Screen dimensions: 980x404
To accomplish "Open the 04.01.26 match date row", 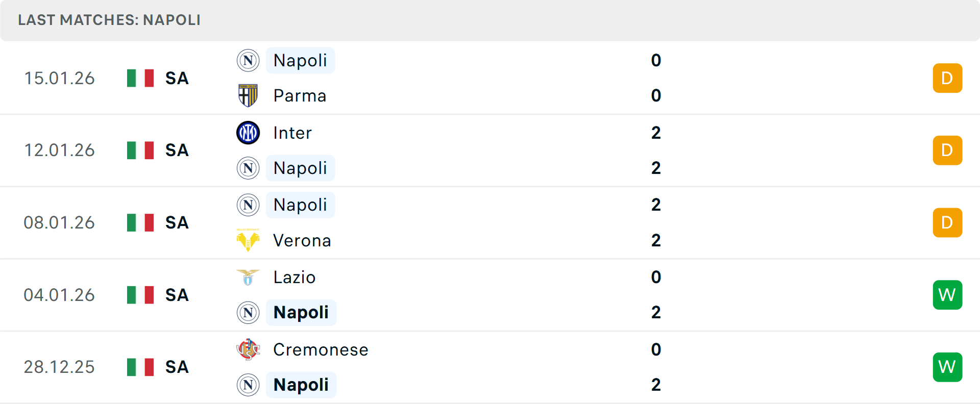I will 59,295.
